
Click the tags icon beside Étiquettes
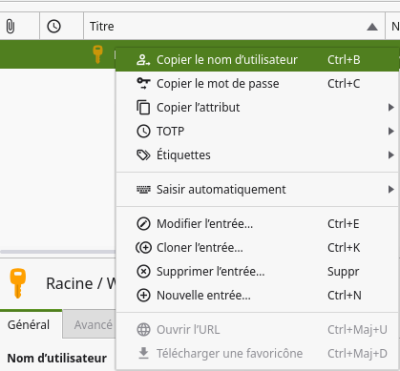point(143,155)
